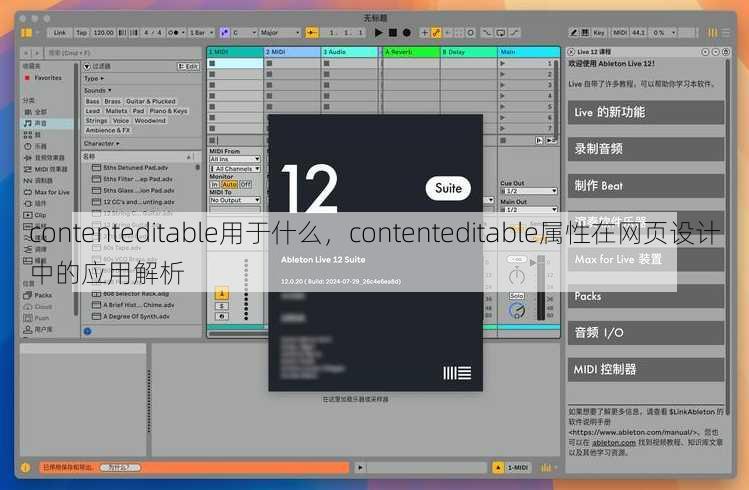The width and height of the screenshot is (749, 490).
Task: Select the A Reverb return track header
Action: tap(411, 52)
